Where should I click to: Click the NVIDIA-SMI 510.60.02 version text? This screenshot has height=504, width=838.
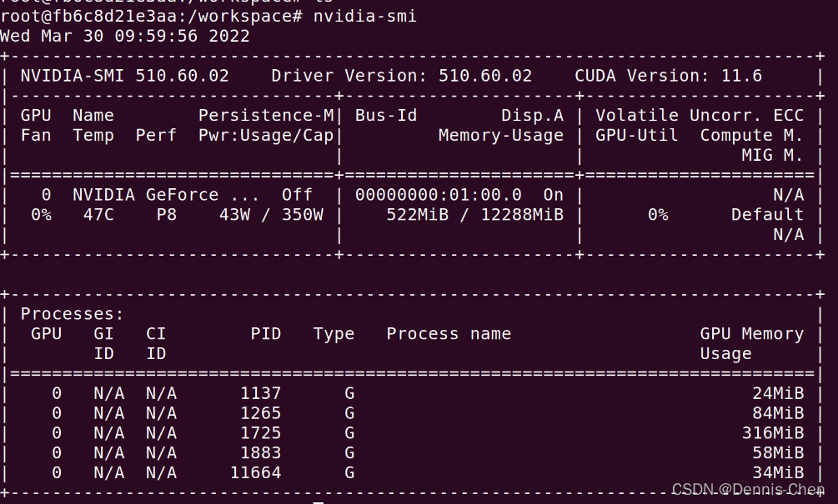coord(124,75)
